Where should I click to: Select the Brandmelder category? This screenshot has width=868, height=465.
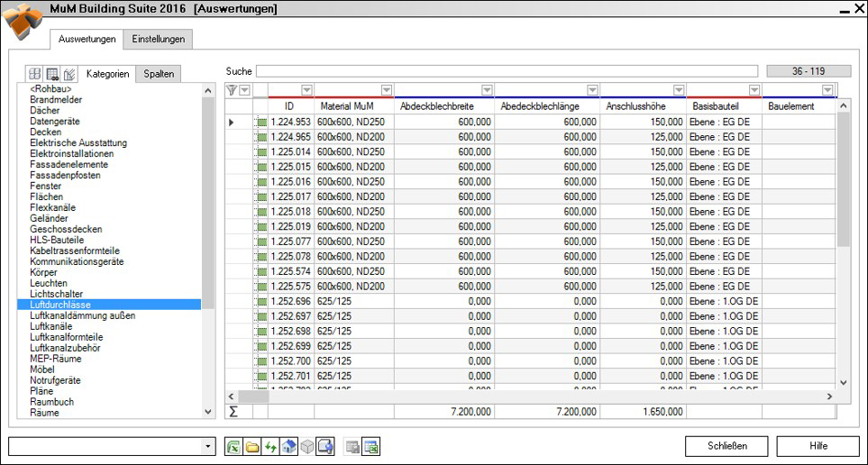[56, 100]
